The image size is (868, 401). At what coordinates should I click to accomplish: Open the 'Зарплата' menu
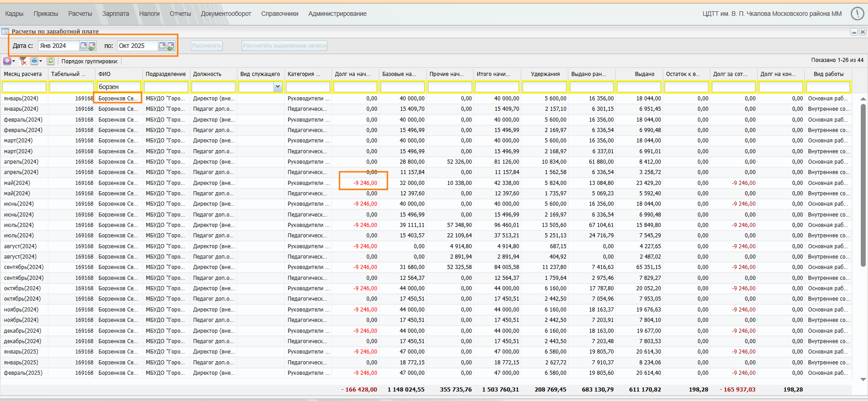pos(115,14)
